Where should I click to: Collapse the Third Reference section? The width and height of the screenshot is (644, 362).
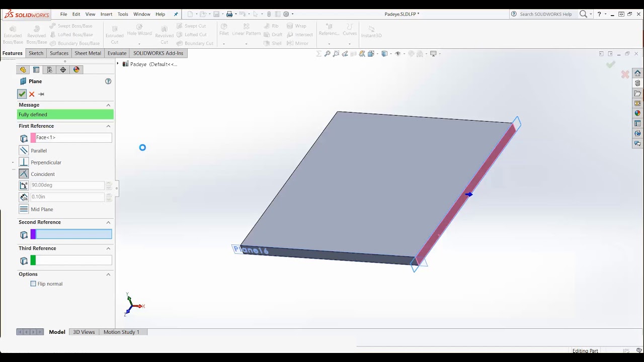[x=108, y=248]
